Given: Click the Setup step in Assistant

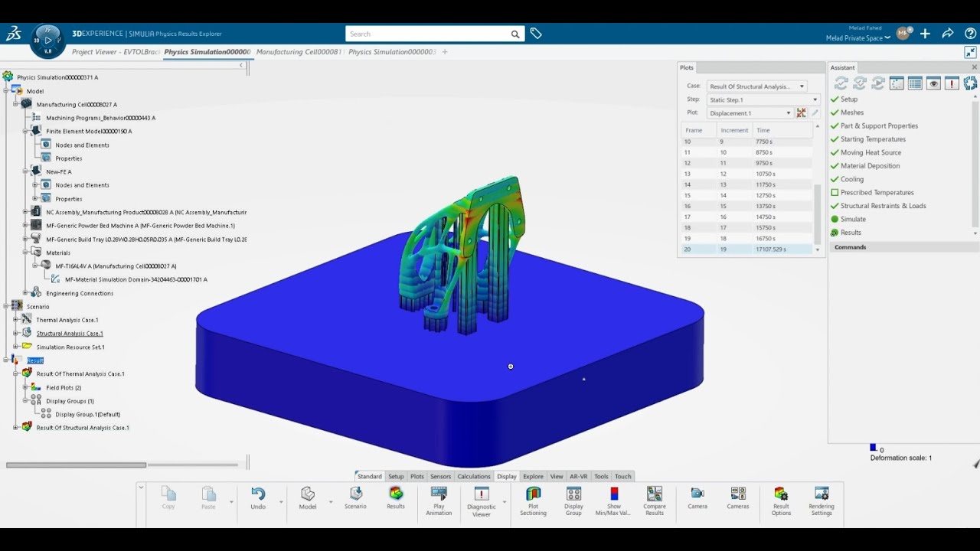Looking at the screenshot, I should 849,99.
